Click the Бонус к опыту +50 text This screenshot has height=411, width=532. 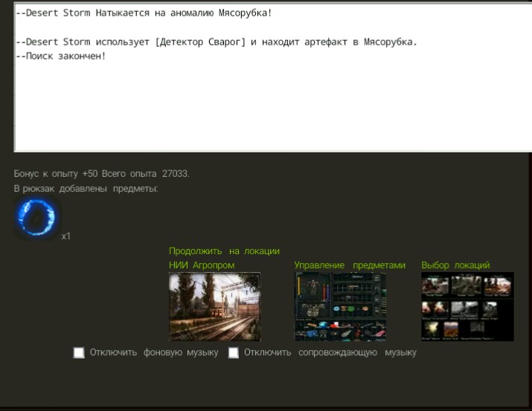point(56,174)
